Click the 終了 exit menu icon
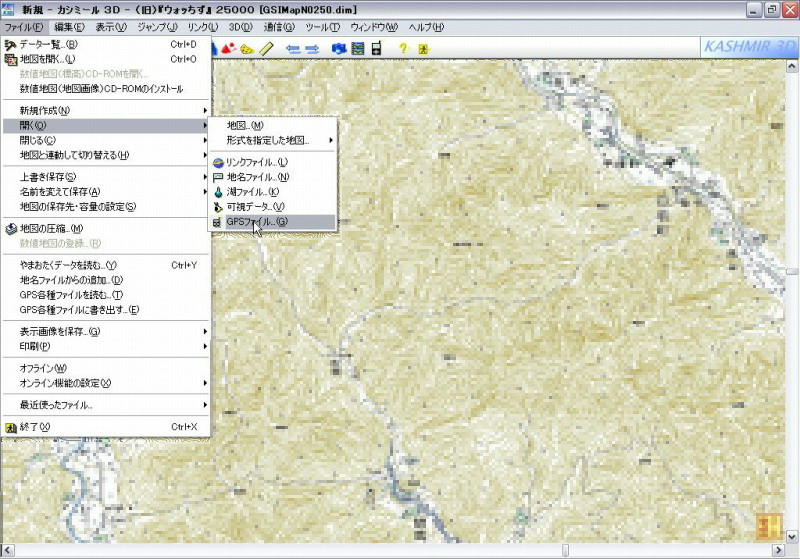The width and height of the screenshot is (800, 559). coord(11,427)
